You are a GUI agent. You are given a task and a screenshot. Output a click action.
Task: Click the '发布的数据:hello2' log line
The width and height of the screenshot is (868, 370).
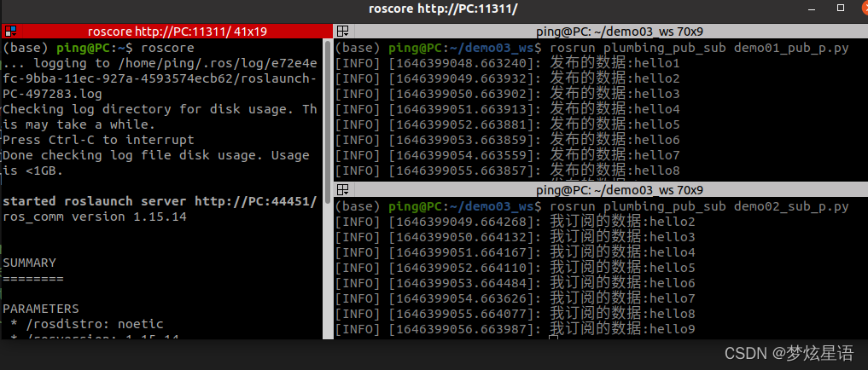tap(508, 78)
